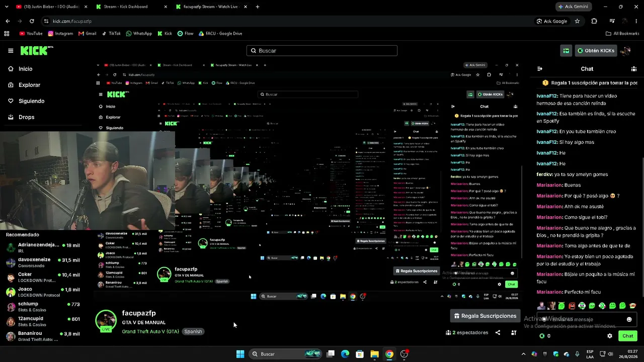This screenshot has width=644, height=362.
Task: Show hidden system tray icons
Action: (523, 354)
